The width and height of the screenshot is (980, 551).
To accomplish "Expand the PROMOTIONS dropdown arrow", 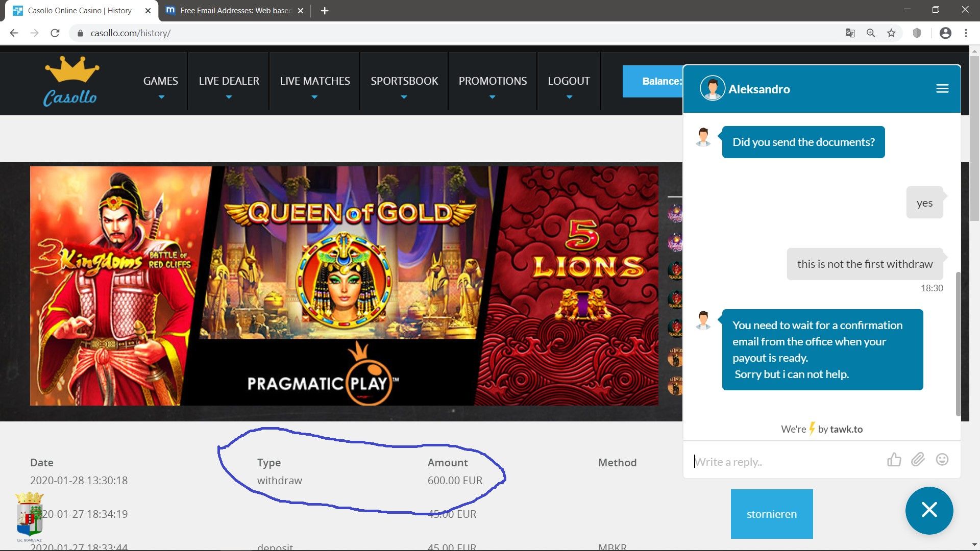I will 492,97.
